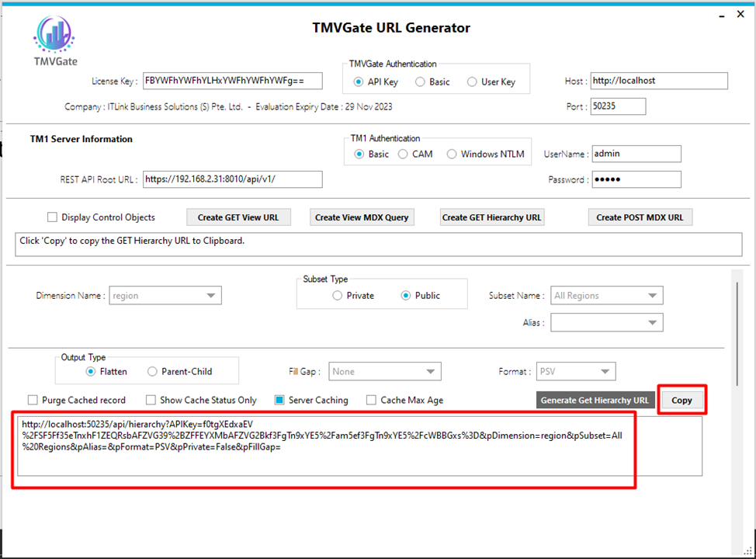Click the License Key input field
This screenshot has width=756, height=559.
point(232,81)
